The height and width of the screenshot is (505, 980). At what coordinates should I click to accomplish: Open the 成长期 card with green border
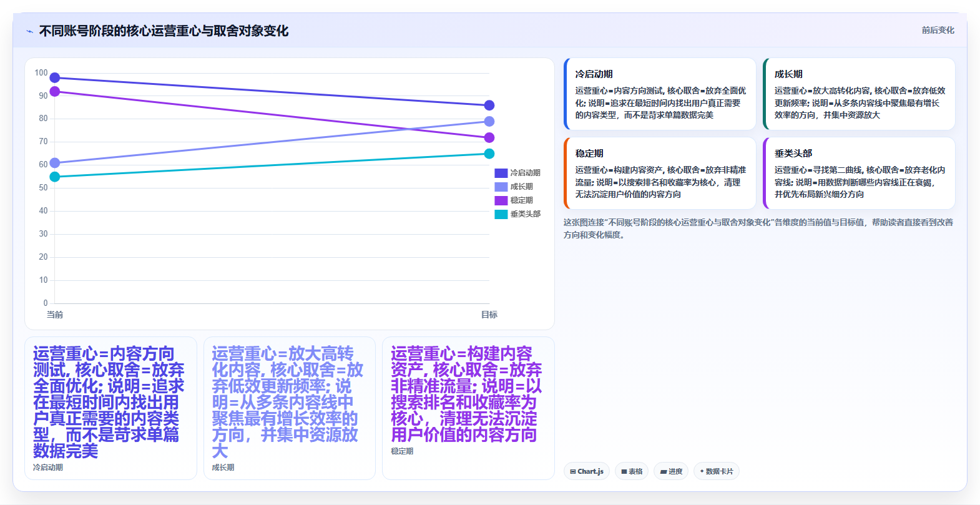point(859,94)
